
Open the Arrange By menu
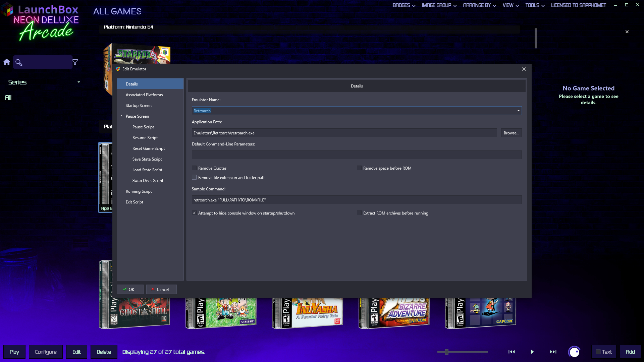479,5
